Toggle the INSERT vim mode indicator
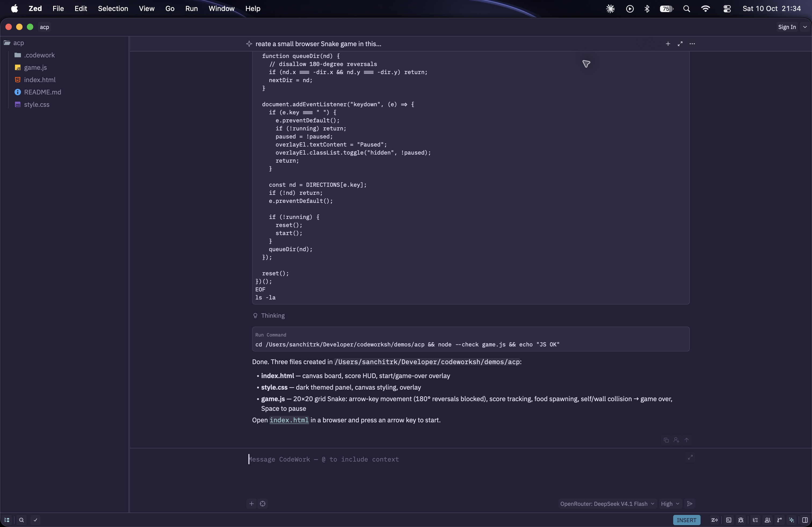The image size is (812, 527). tap(686, 520)
